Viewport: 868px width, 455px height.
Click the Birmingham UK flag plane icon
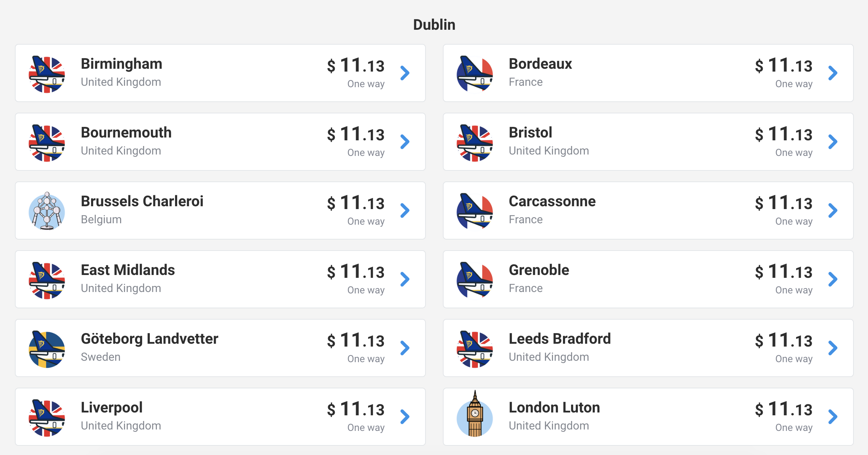47,74
